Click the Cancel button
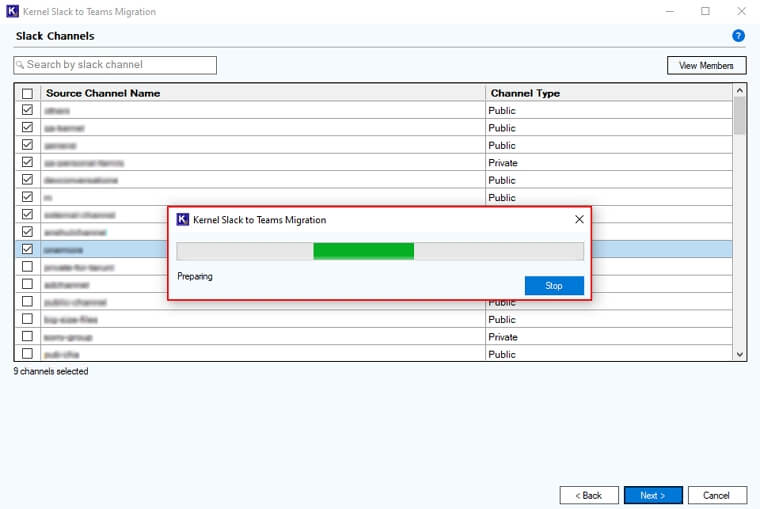Viewport: 760px width, 509px height. [717, 495]
